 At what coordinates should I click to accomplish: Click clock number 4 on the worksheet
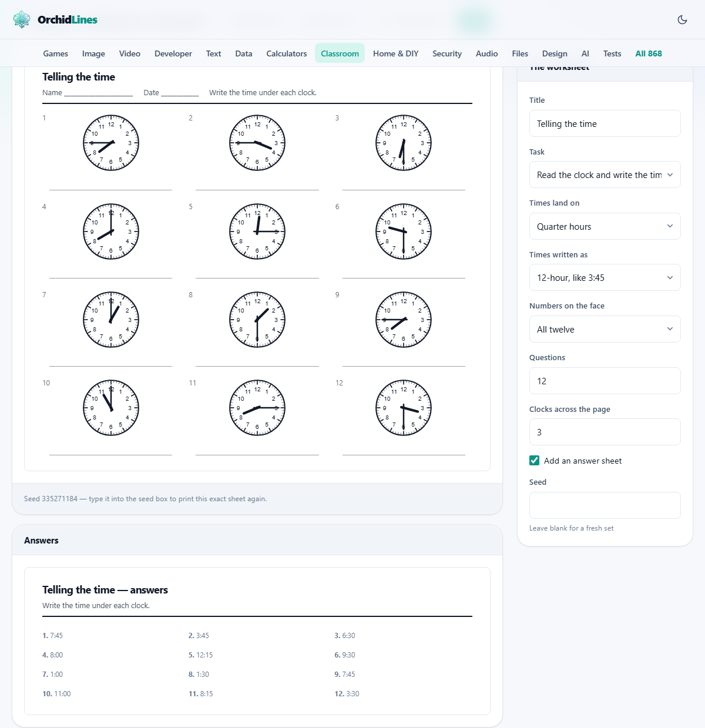pos(111,232)
